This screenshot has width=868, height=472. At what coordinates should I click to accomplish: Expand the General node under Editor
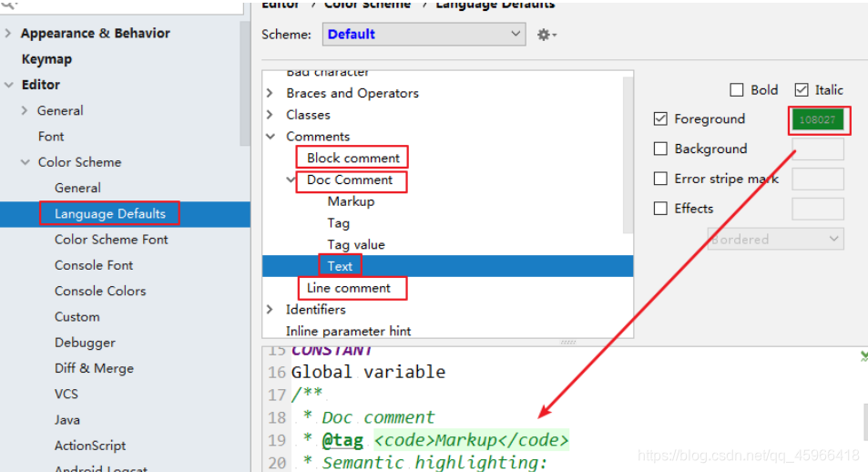(x=25, y=111)
